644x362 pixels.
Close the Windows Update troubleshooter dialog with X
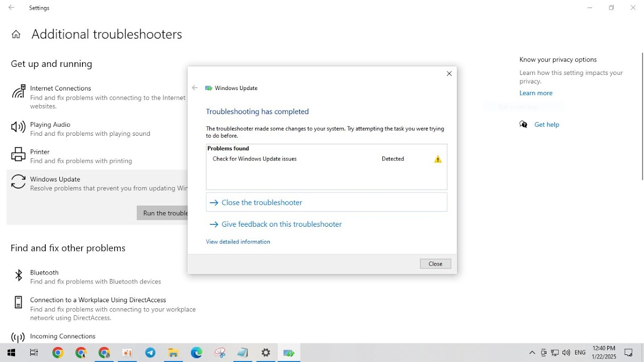click(x=449, y=73)
